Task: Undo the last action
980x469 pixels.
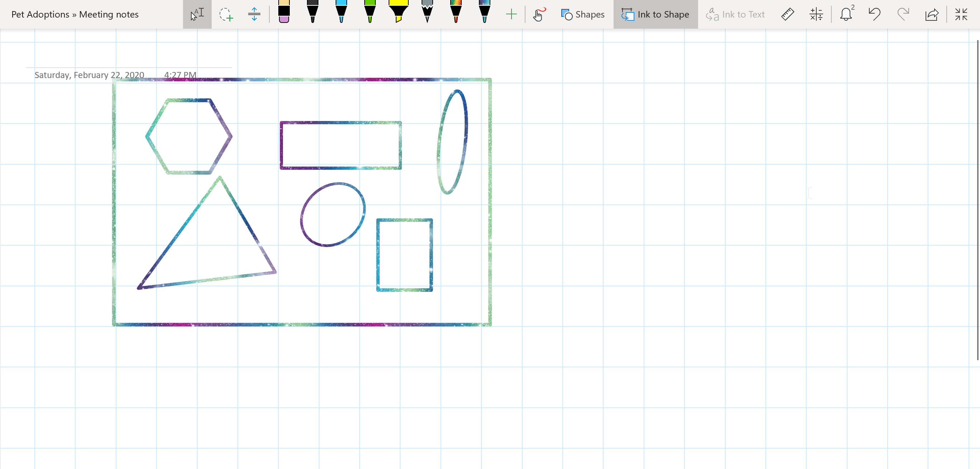Action: pos(874,14)
